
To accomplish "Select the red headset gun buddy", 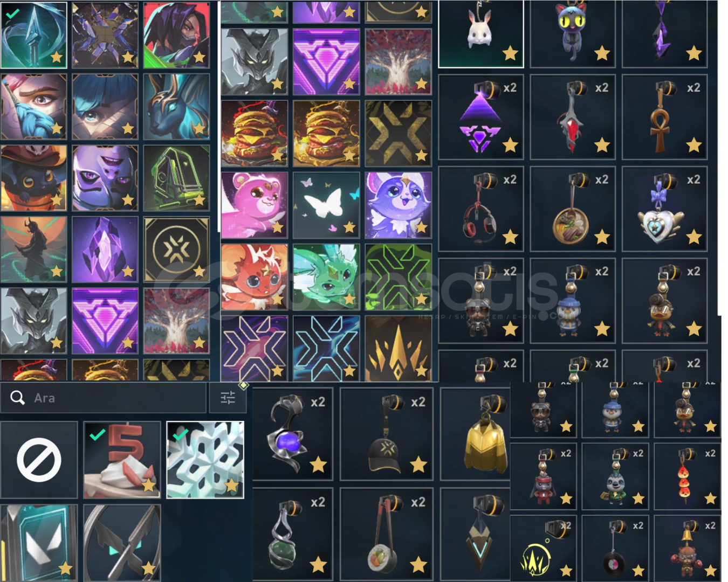I will [x=481, y=209].
